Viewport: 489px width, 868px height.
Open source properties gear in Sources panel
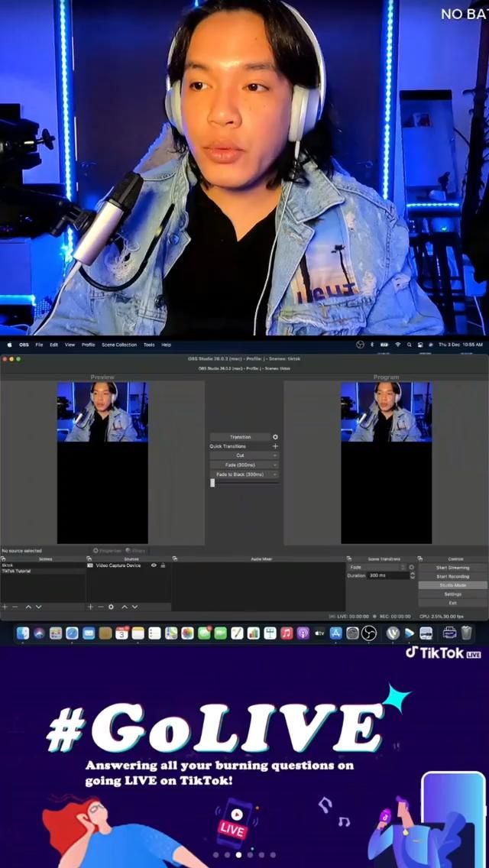(111, 607)
